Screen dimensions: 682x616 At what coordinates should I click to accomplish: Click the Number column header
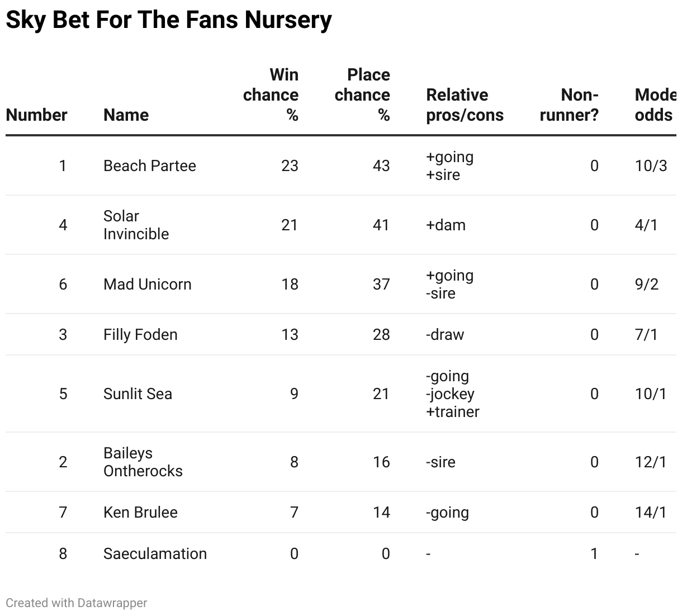tap(36, 115)
